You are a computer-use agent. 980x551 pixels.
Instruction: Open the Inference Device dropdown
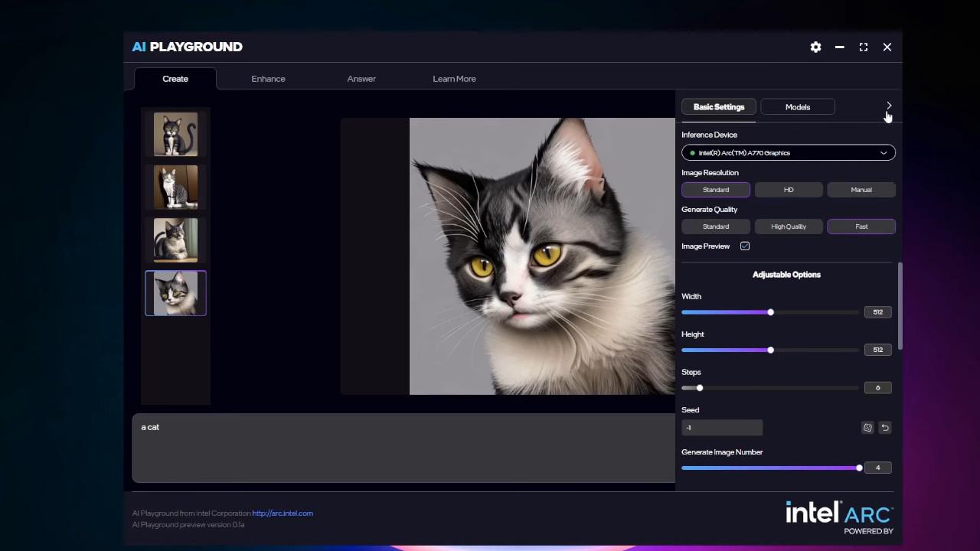coord(789,153)
